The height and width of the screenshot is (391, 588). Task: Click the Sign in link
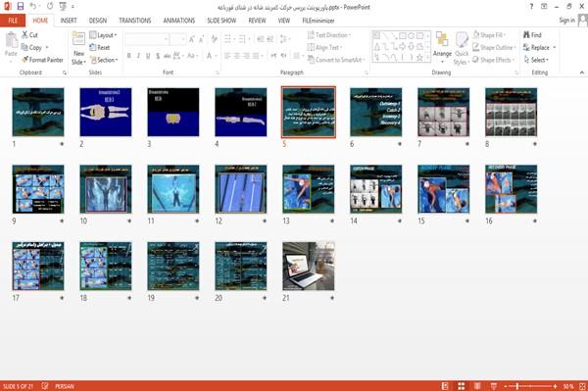[x=566, y=21]
